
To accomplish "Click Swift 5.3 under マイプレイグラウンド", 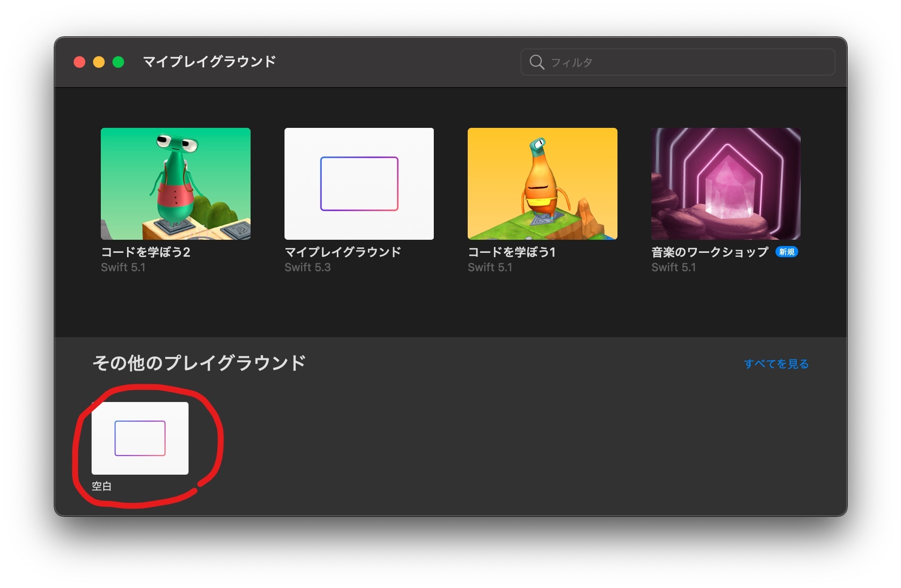I will click(x=307, y=267).
